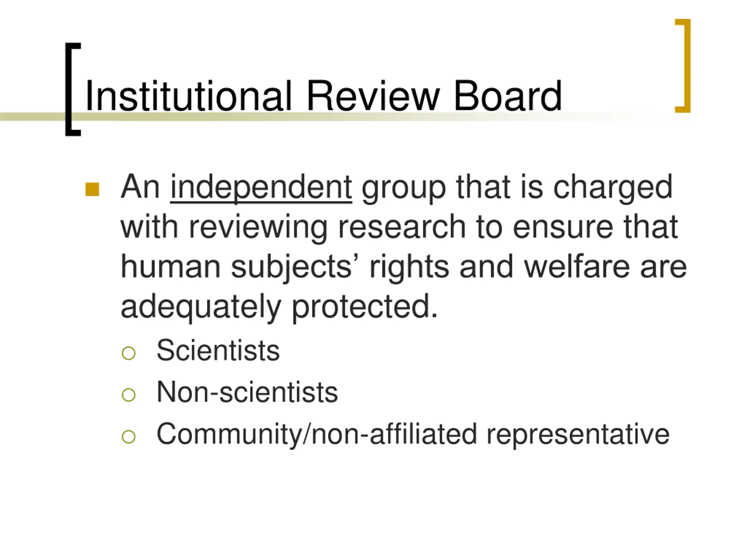This screenshot has height=560, width=747.
Task: Click the "Non-scientists" sub-bullet text
Action: (247, 392)
